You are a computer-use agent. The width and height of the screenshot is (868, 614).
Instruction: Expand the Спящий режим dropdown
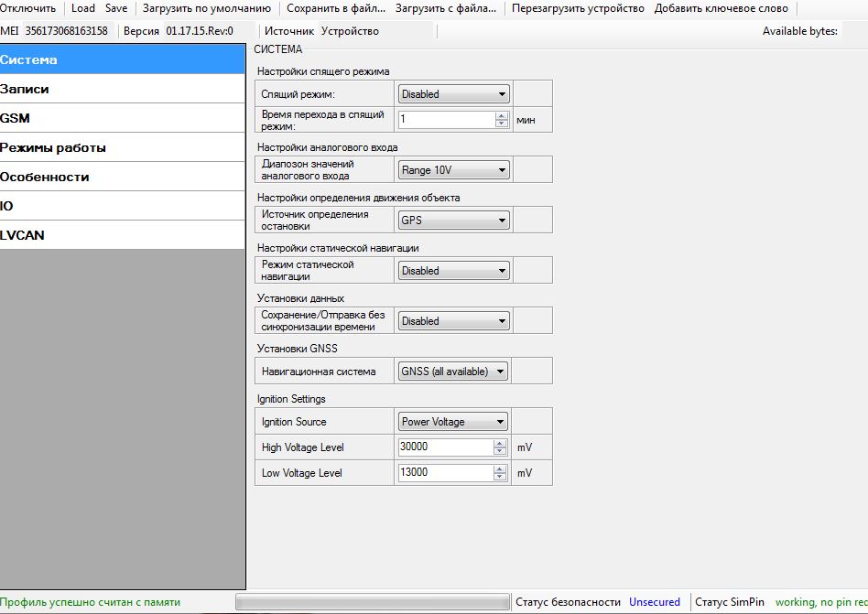coord(454,94)
